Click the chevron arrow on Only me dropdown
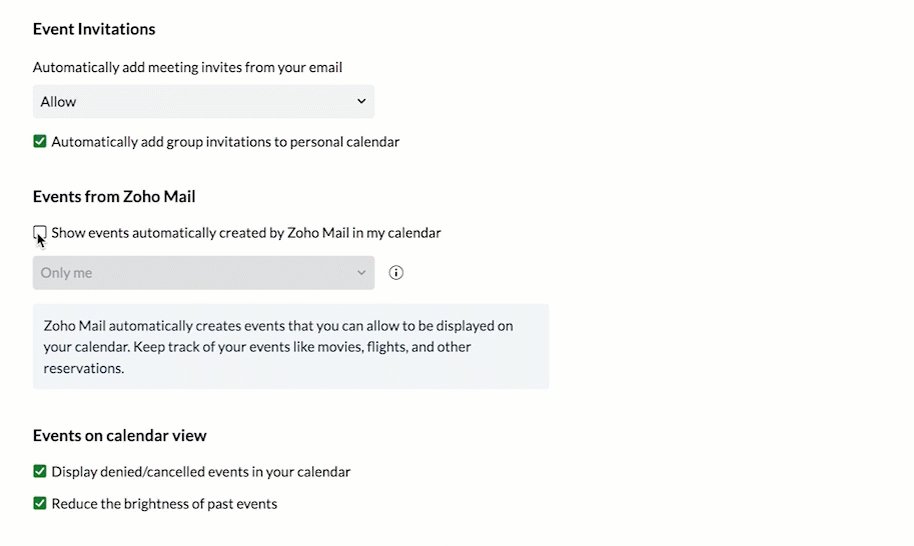The height and width of the screenshot is (546, 914). [361, 273]
